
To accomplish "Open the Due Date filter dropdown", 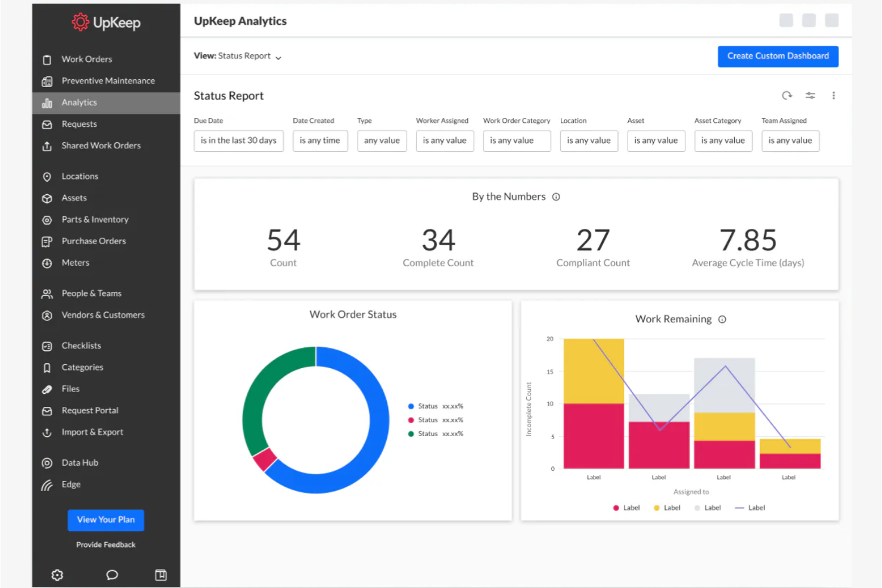I will [x=238, y=141].
